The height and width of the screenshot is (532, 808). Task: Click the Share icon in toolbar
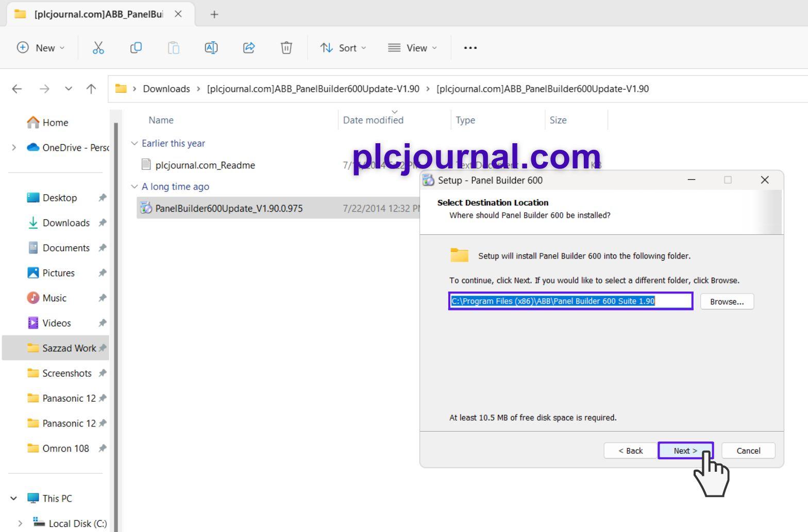pos(249,48)
